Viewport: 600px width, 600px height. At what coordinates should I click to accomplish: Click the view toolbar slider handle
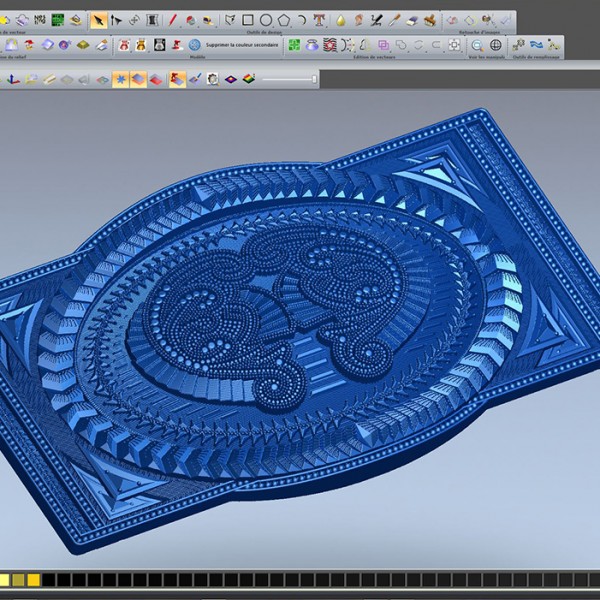tap(314, 79)
